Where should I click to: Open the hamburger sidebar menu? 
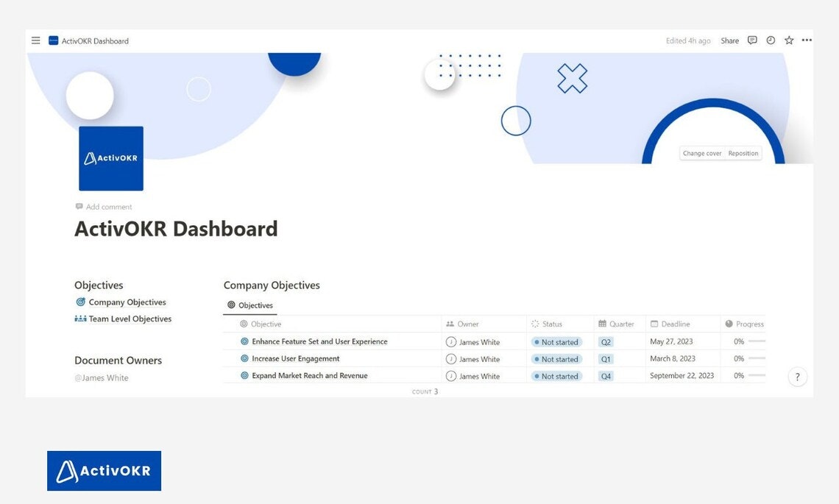(x=36, y=40)
